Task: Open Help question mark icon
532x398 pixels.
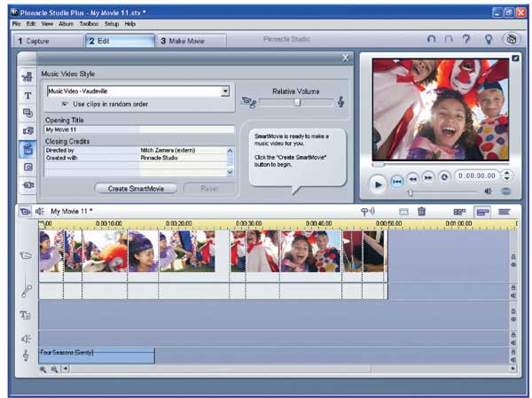Action: point(466,39)
